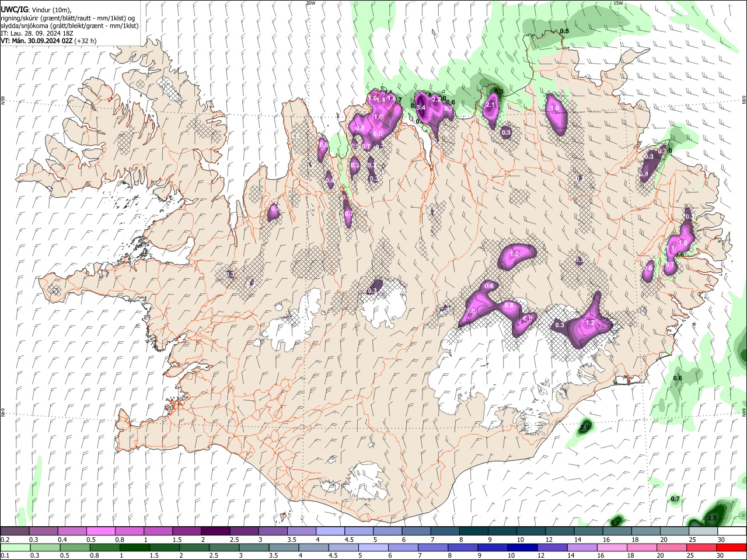Click the 'Vindur (10m)' label
Image resolution: width=747 pixels, height=560 pixels.
[50, 10]
